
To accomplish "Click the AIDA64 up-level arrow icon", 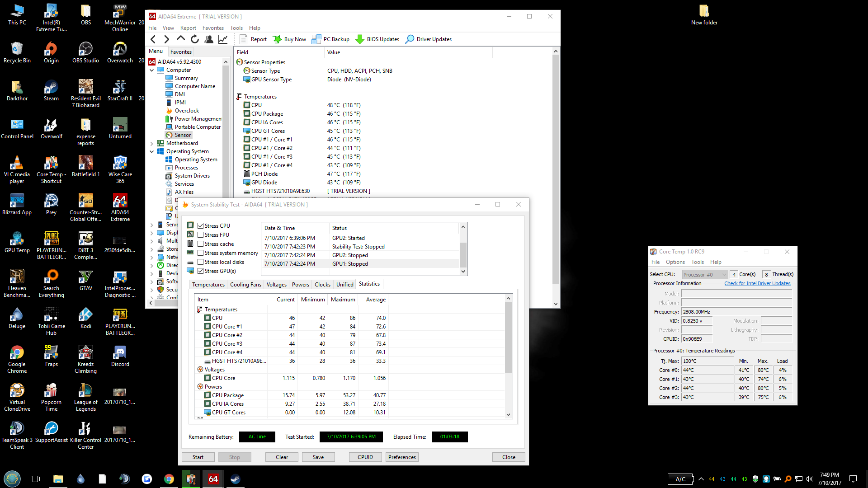I will (x=180, y=39).
